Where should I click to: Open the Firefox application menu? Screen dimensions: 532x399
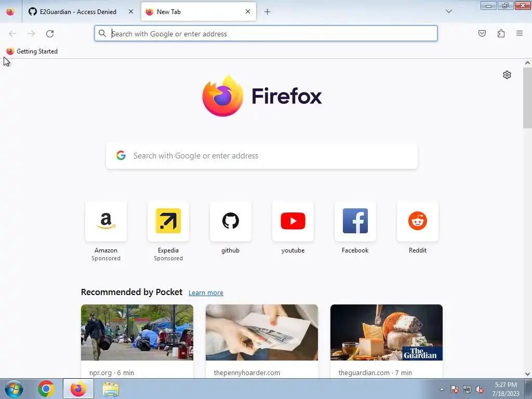click(520, 33)
